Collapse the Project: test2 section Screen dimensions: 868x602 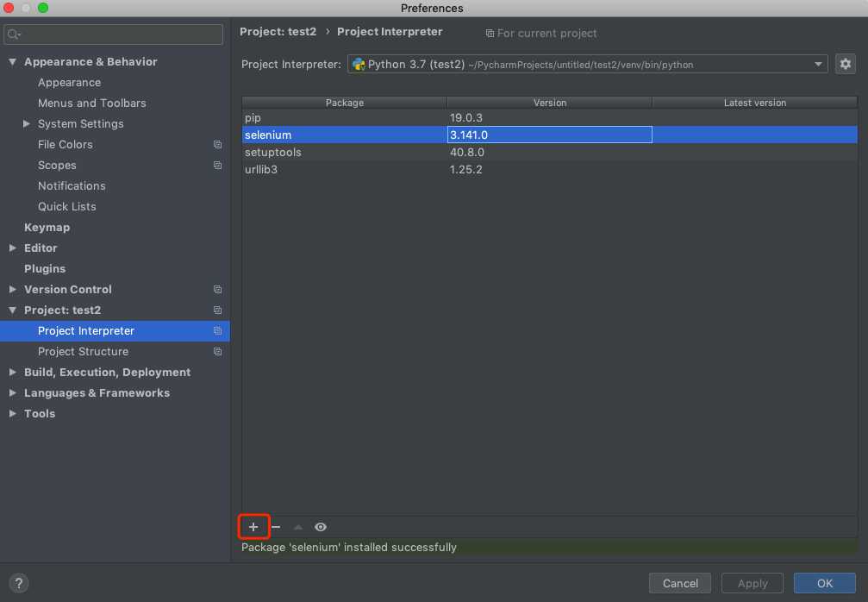(12, 310)
